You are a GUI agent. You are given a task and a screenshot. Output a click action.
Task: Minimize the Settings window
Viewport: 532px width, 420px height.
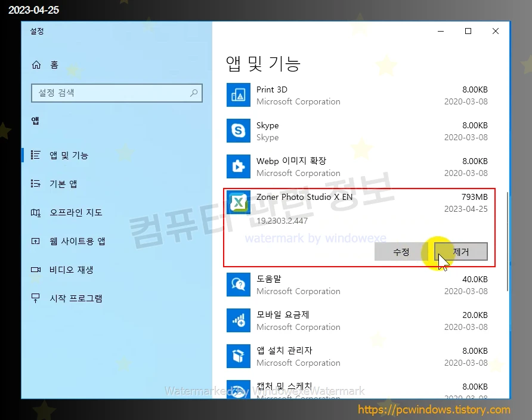[441, 31]
